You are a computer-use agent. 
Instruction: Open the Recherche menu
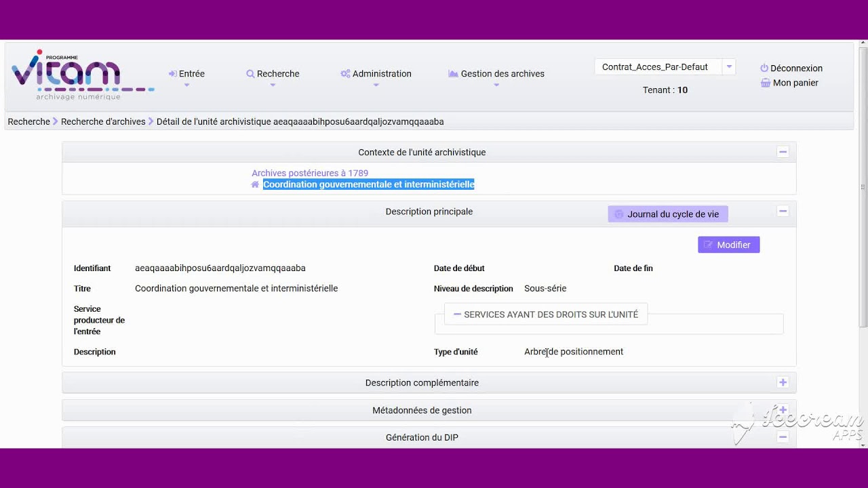point(273,74)
